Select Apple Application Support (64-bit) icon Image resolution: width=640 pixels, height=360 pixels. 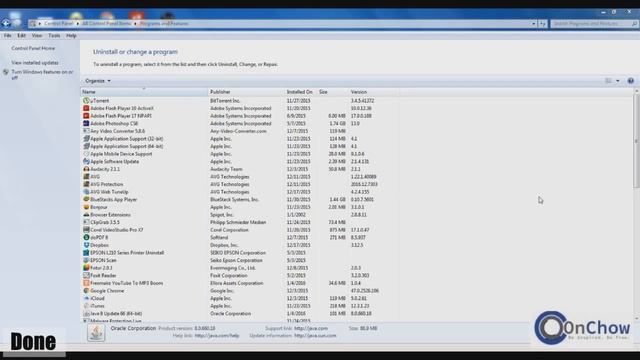click(x=86, y=146)
